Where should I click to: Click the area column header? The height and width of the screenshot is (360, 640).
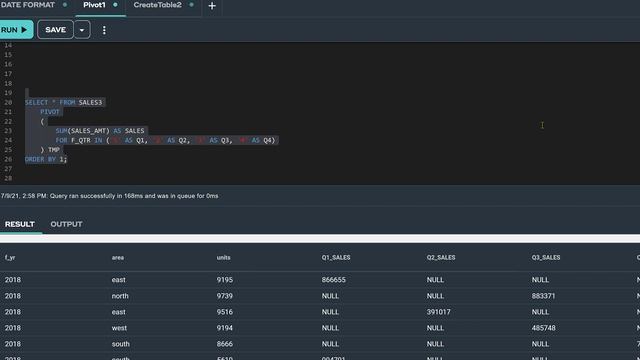[118, 258]
